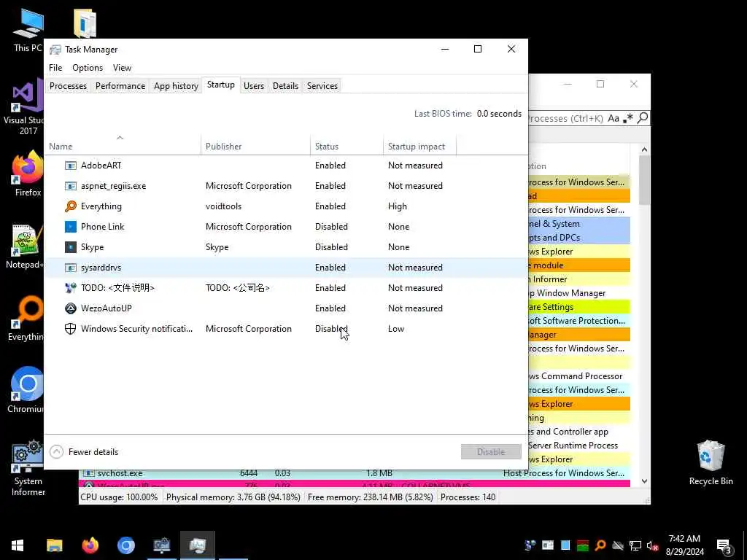Switch to the Users tab
747x560 pixels.
click(253, 86)
